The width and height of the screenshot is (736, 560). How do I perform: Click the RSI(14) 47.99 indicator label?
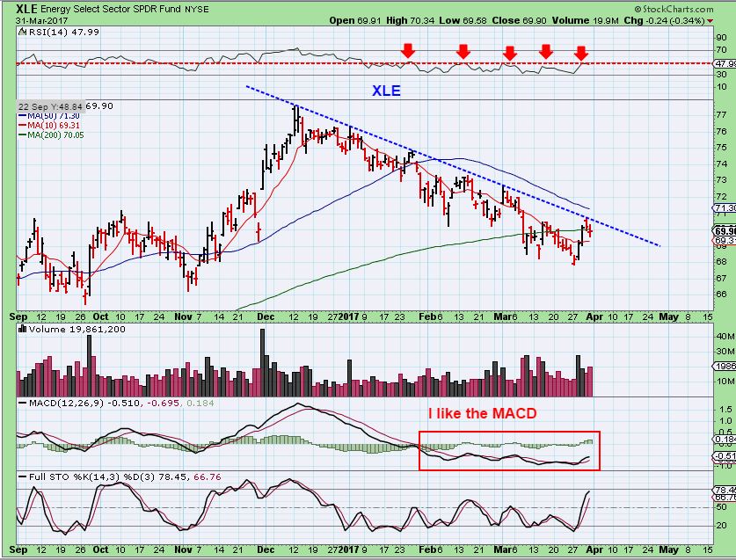64,32
